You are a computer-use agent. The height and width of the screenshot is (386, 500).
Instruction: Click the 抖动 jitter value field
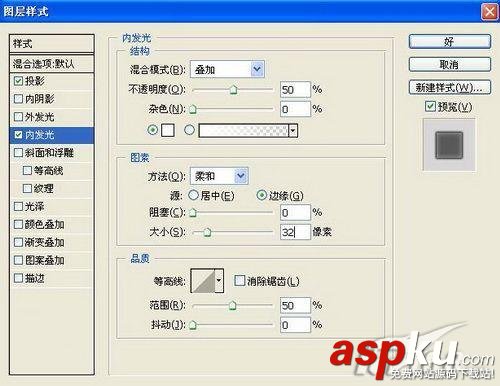tap(295, 325)
